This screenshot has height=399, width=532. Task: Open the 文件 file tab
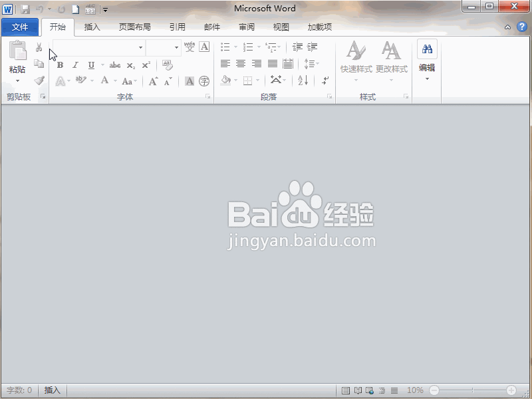tap(20, 27)
